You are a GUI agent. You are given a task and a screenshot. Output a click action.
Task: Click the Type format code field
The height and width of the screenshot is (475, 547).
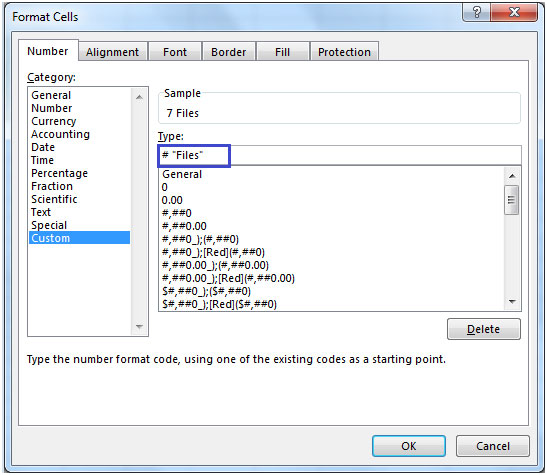click(x=340, y=155)
